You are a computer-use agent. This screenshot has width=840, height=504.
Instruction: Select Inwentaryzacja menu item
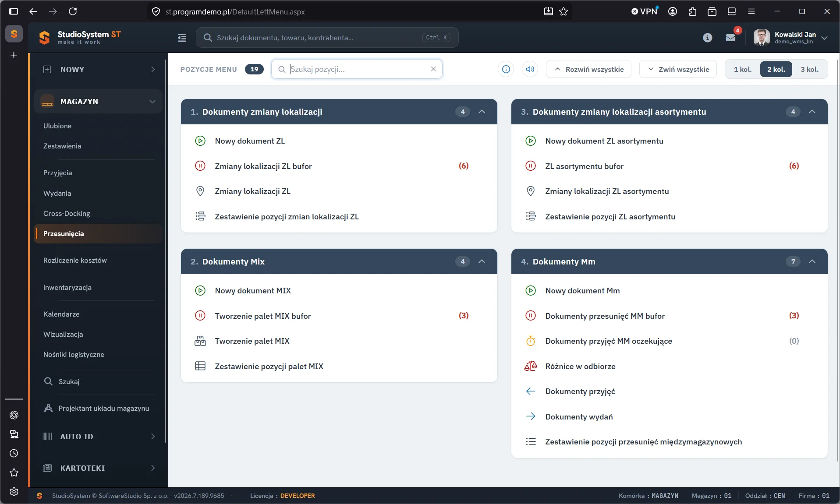coord(67,287)
